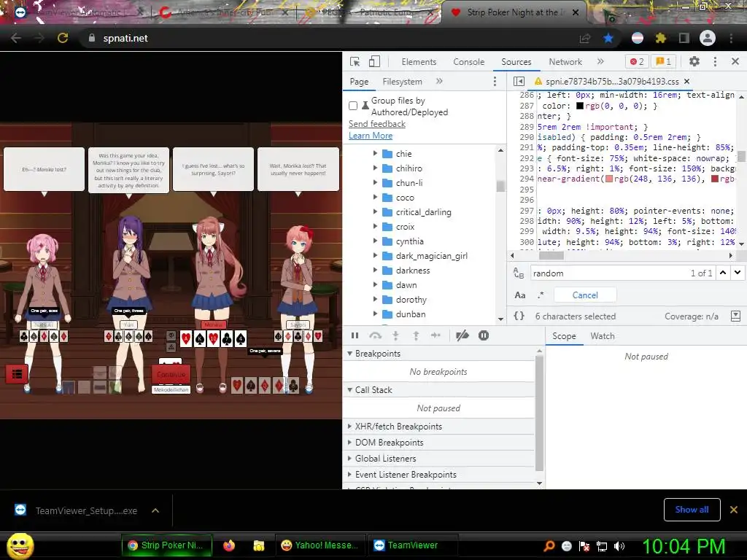Expand the chie folder

tap(375, 154)
